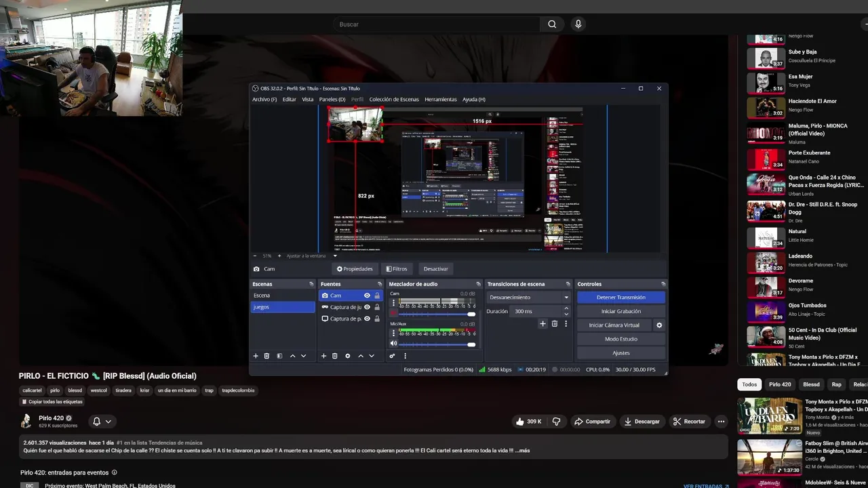Image resolution: width=868 pixels, height=488 pixels.
Task: Click Propiedades button for Cam source
Action: 355,269
